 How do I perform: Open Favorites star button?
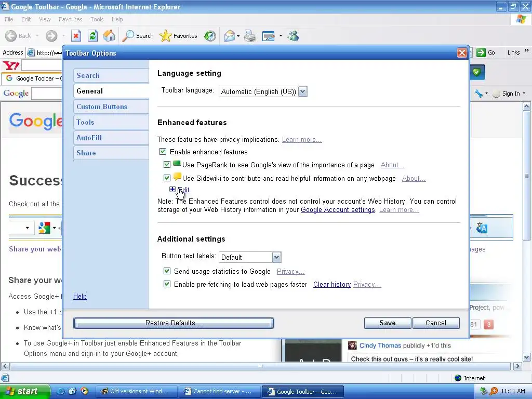coord(179,36)
